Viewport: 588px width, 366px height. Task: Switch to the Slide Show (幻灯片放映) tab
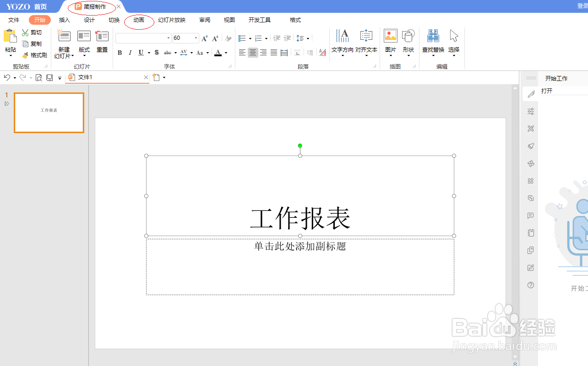point(172,20)
